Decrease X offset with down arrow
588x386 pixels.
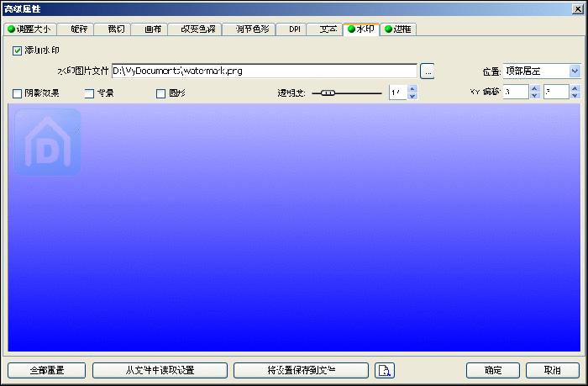[x=535, y=95]
